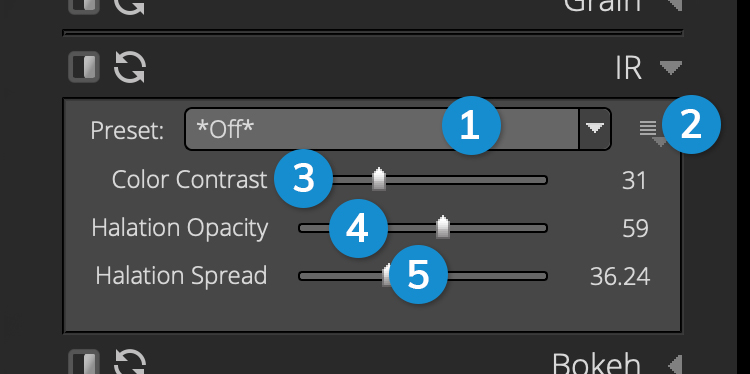Image resolution: width=750 pixels, height=374 pixels.
Task: Click the Preset dropdown arrow button
Action: [595, 129]
